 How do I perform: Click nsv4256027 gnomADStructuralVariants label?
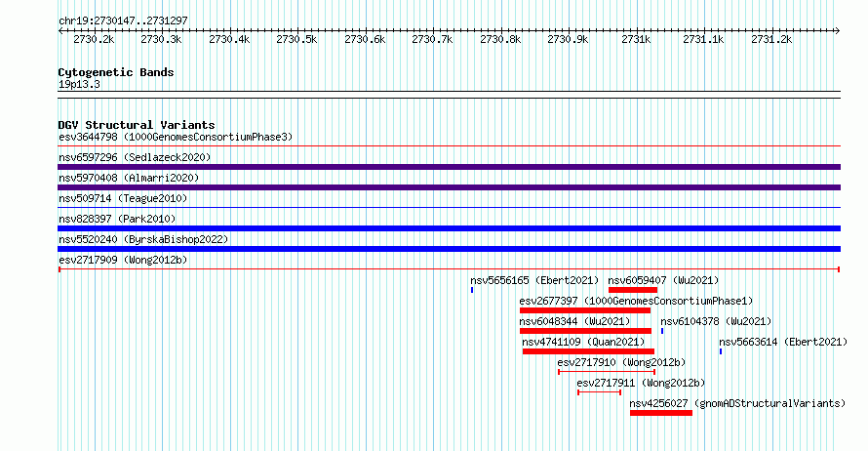click(x=737, y=403)
